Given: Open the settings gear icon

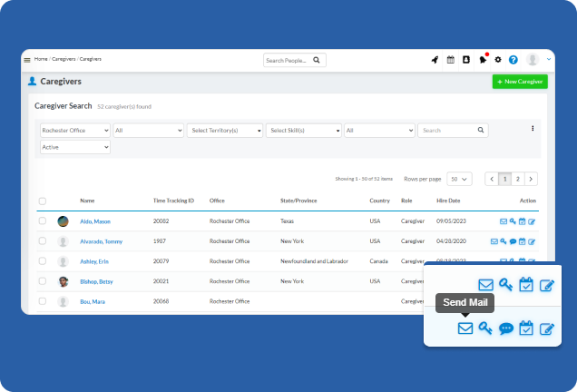Looking at the screenshot, I should 498,60.
